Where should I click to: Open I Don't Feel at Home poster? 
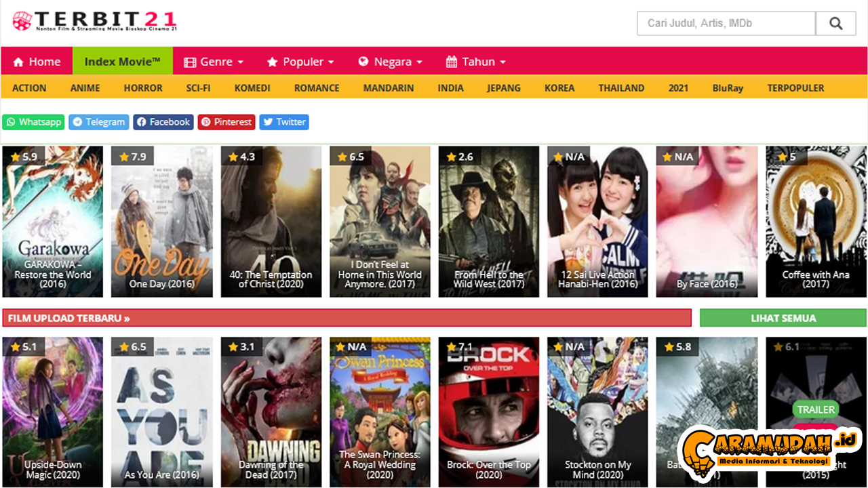[380, 222]
